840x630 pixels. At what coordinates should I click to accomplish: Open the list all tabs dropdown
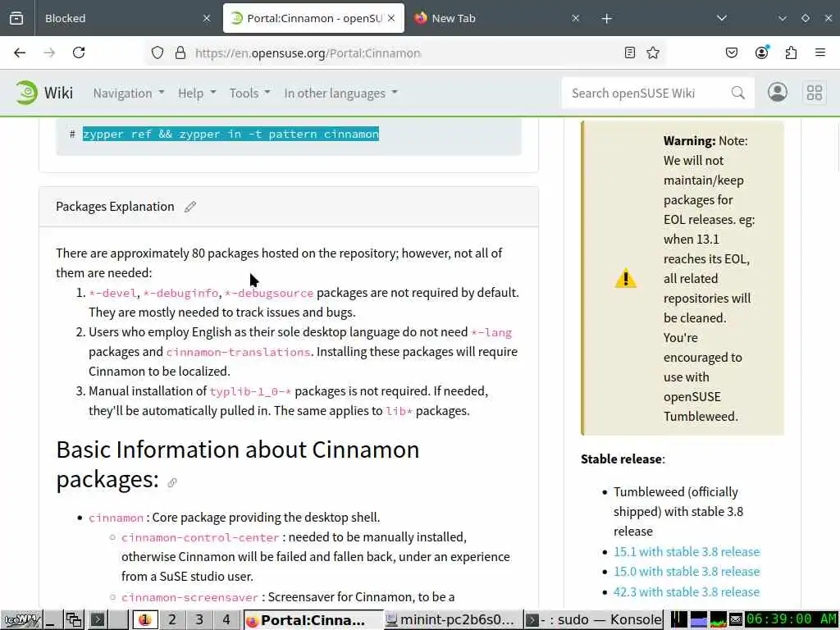pos(722,18)
